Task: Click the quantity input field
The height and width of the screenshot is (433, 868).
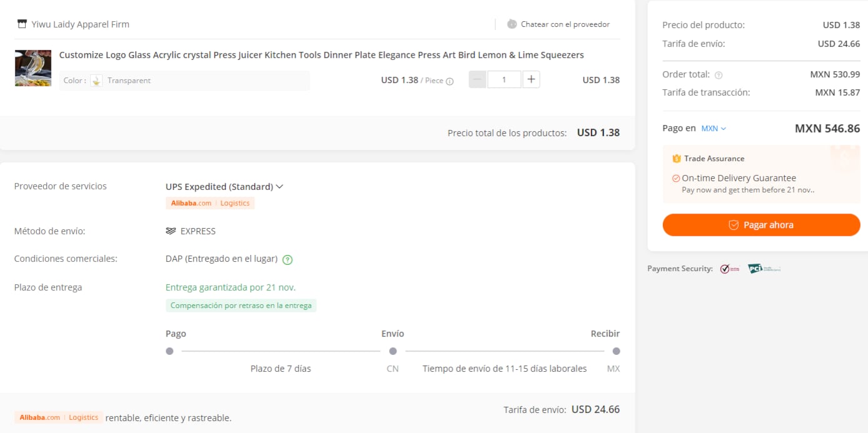Action: point(504,80)
